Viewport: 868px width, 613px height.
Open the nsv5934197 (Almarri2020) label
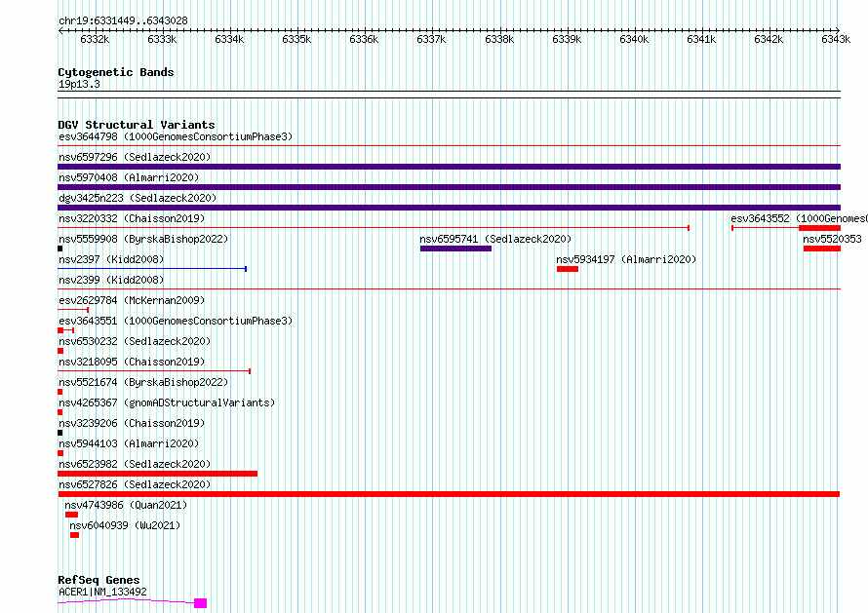[626, 259]
